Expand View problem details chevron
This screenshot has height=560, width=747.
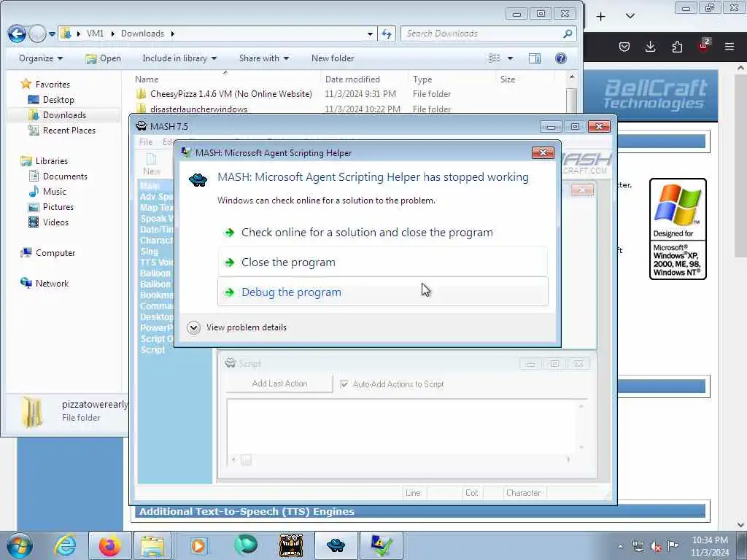click(193, 327)
